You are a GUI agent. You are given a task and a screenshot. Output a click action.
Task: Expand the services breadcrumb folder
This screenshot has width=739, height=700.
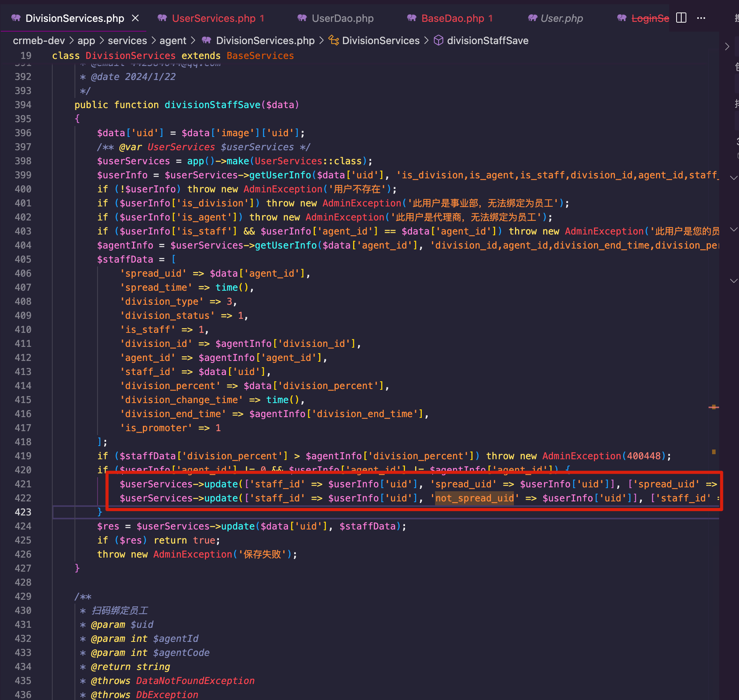[127, 41]
